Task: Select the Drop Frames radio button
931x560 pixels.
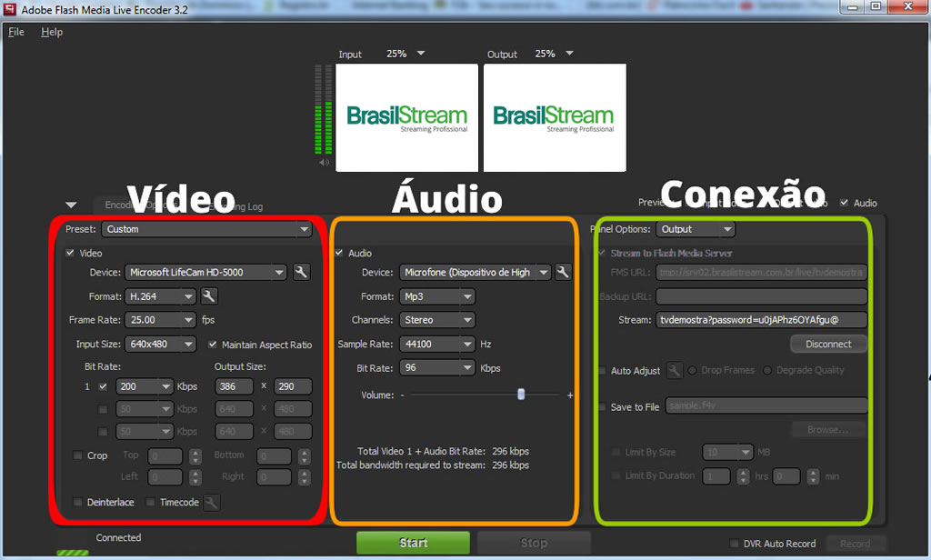Action: 692,370
